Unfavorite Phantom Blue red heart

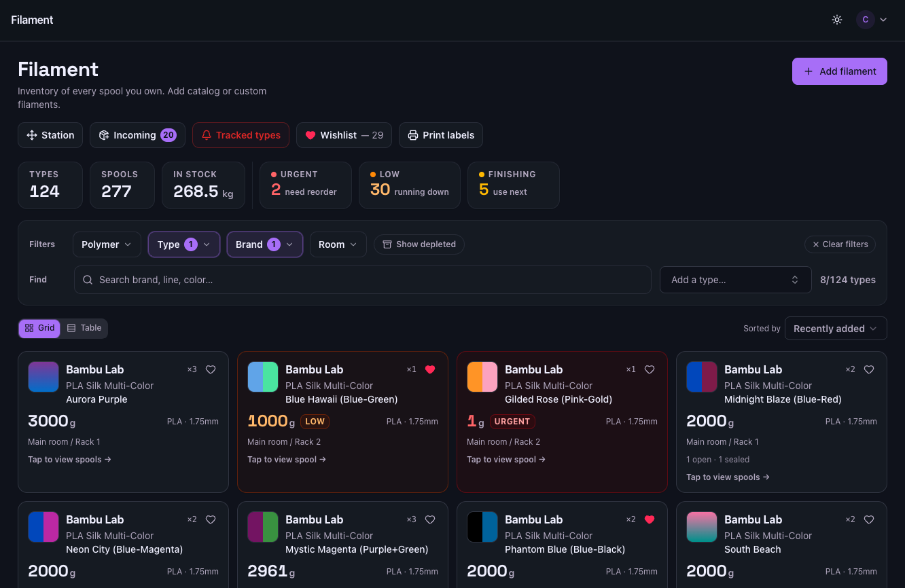(x=650, y=519)
